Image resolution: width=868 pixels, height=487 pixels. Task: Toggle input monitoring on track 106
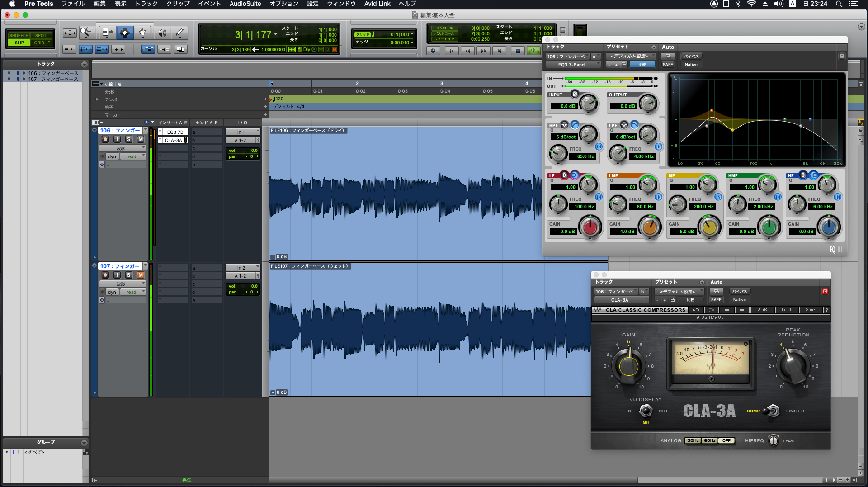(x=117, y=139)
